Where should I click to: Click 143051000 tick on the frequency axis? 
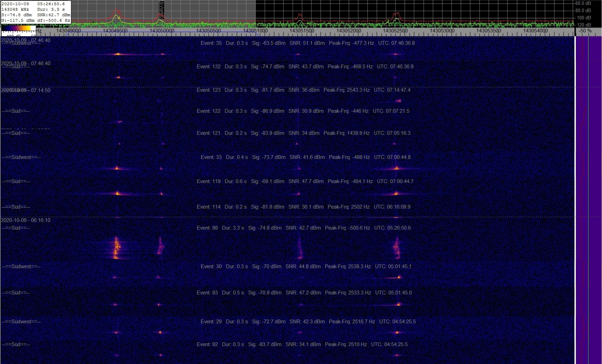[255, 31]
